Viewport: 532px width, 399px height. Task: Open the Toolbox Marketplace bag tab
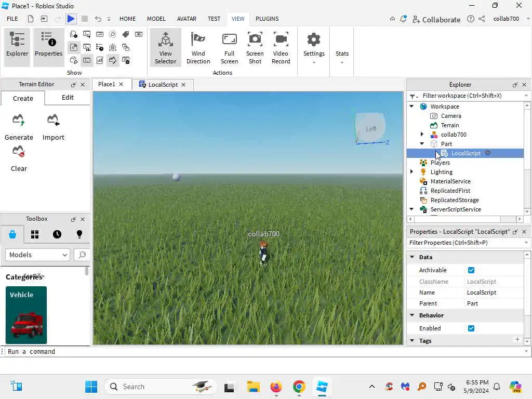pyautogui.click(x=12, y=234)
